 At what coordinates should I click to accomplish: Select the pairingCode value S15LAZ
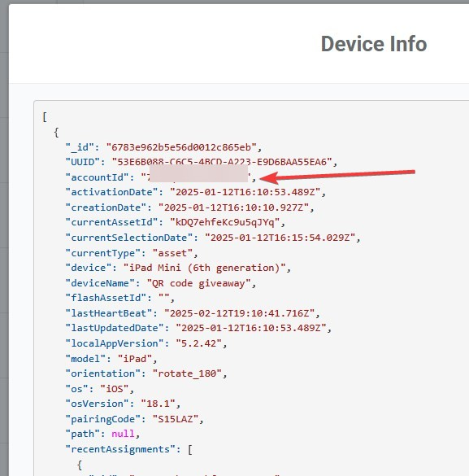point(176,419)
